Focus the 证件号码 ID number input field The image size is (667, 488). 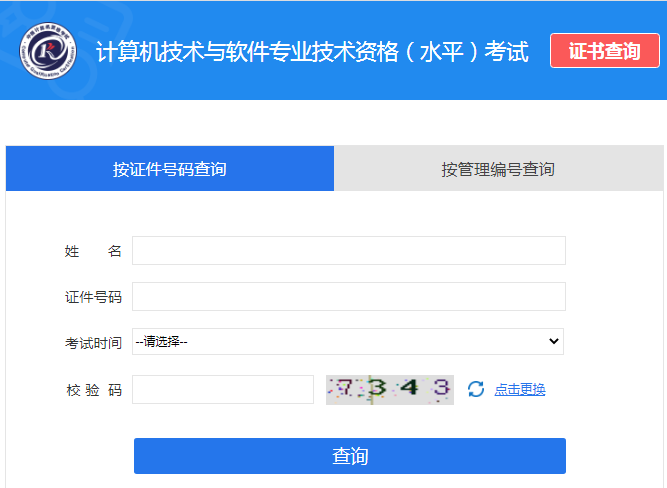(x=348, y=297)
